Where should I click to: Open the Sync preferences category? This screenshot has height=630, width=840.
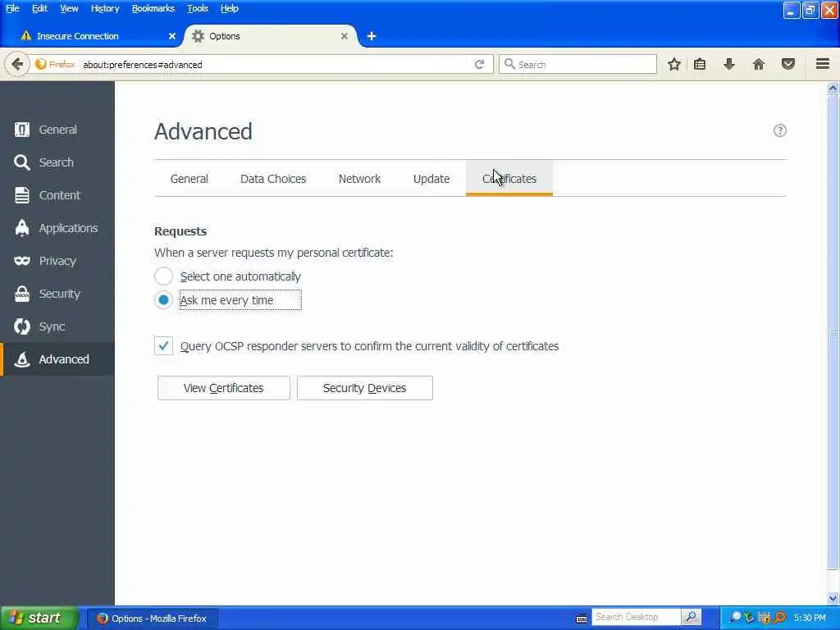(x=57, y=326)
